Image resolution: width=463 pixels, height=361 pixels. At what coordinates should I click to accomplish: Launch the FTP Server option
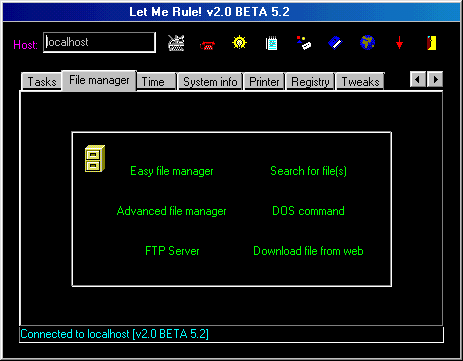(172, 251)
